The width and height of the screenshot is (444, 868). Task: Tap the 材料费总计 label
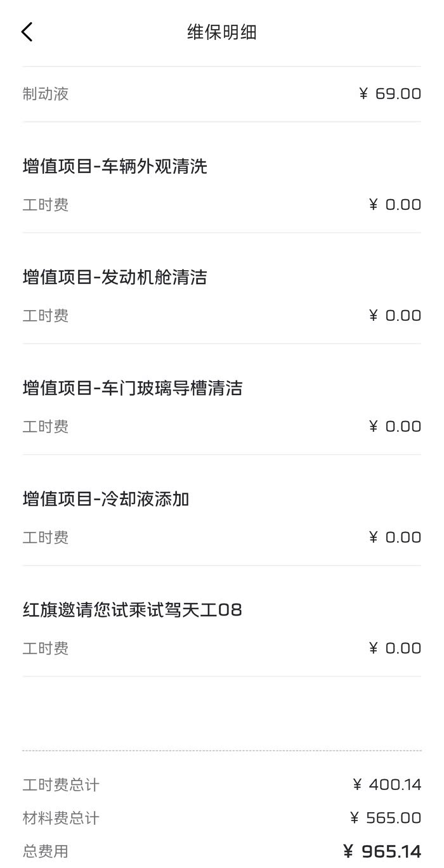(x=61, y=818)
